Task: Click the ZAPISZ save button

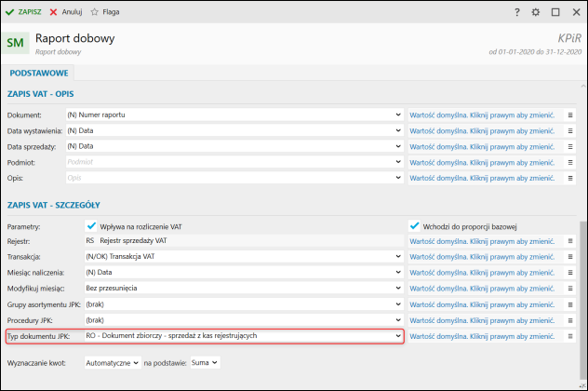Action: 24,12
